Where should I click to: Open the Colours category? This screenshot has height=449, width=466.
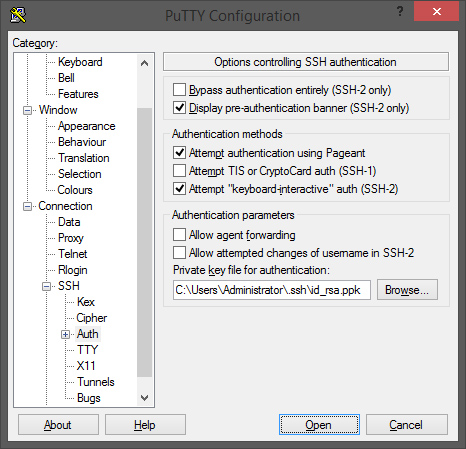[75, 190]
